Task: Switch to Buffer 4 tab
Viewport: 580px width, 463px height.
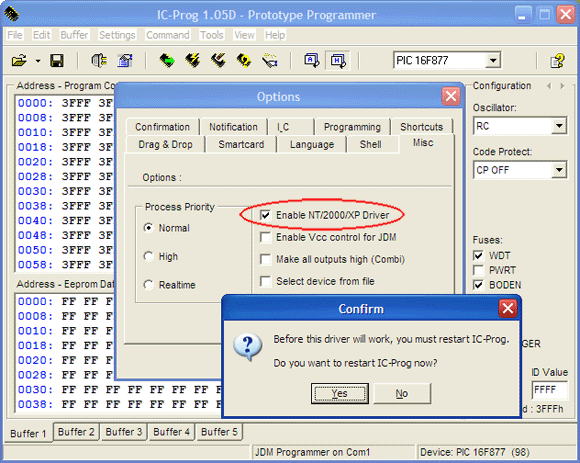Action: point(171,432)
